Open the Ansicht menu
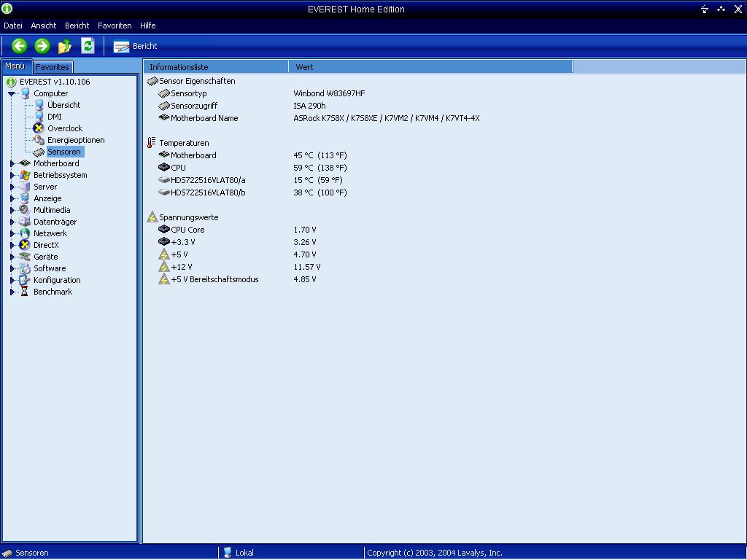 (43, 26)
